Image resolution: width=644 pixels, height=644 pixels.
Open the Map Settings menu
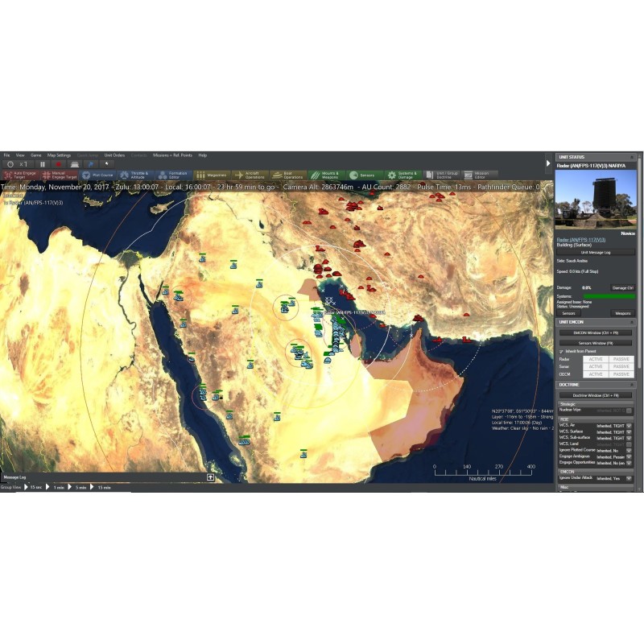coord(59,155)
